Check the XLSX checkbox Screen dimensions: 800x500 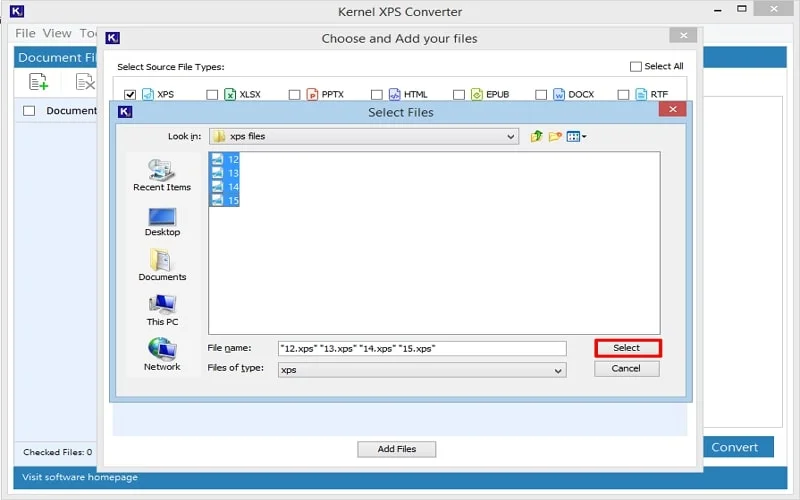pyautogui.click(x=212, y=94)
